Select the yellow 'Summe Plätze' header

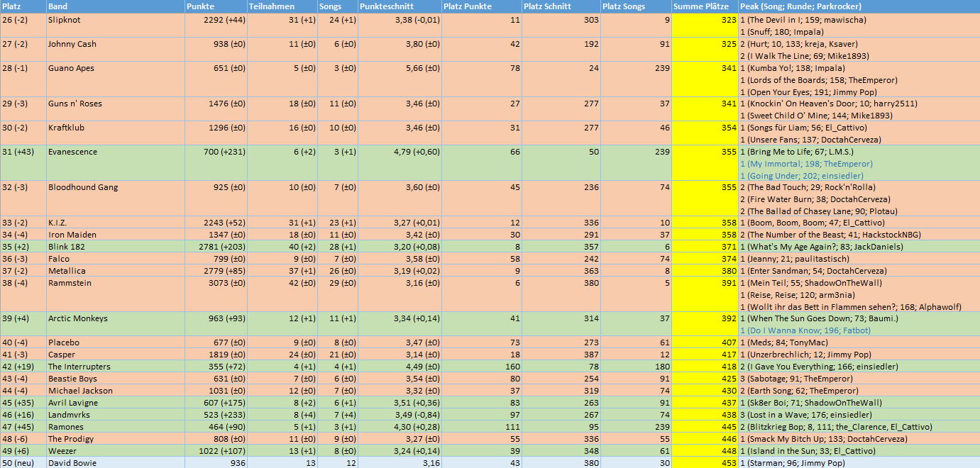point(705,6)
